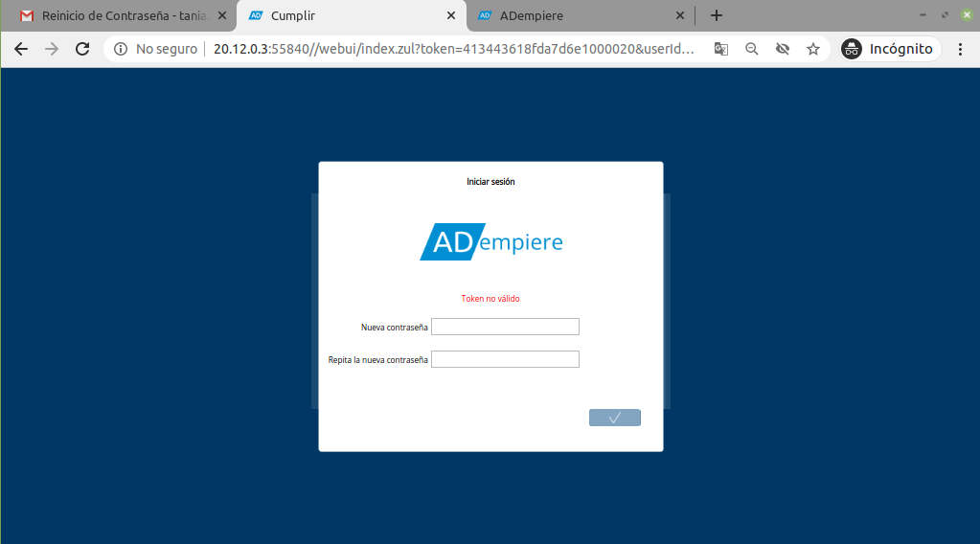The image size is (980, 544).
Task: Click the zoom magnifier icon in address bar
Action: 751,49
